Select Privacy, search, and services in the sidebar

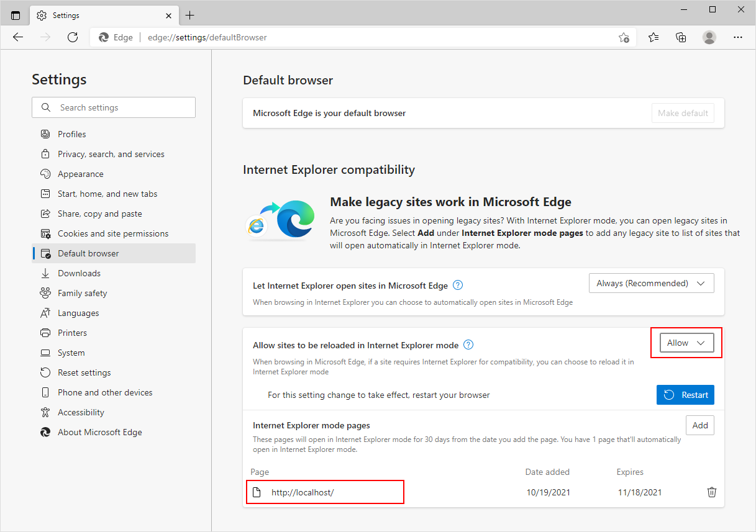pos(111,153)
